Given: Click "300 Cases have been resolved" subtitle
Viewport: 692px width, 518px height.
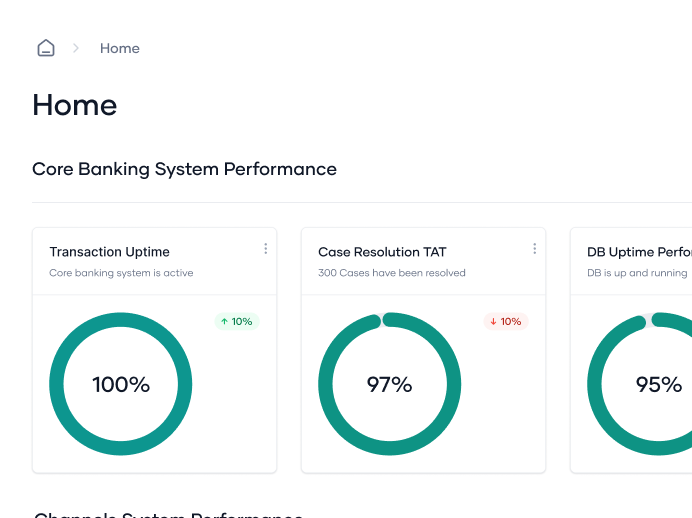Looking at the screenshot, I should tap(392, 273).
